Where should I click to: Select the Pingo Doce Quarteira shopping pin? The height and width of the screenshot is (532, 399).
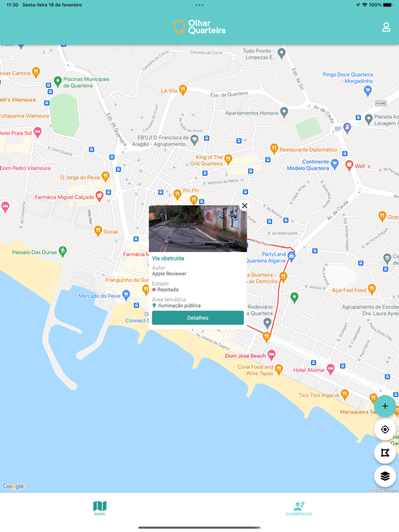367,91
